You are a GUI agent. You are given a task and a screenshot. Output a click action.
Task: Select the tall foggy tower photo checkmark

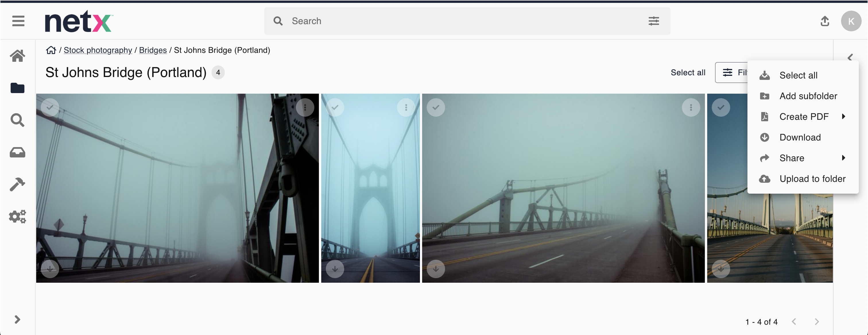pyautogui.click(x=335, y=107)
